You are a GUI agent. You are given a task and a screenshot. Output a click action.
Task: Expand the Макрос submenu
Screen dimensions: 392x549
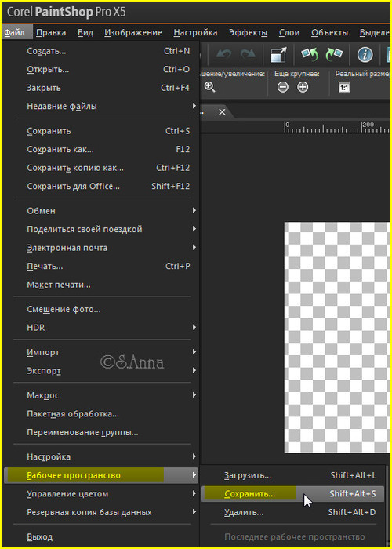click(101, 395)
